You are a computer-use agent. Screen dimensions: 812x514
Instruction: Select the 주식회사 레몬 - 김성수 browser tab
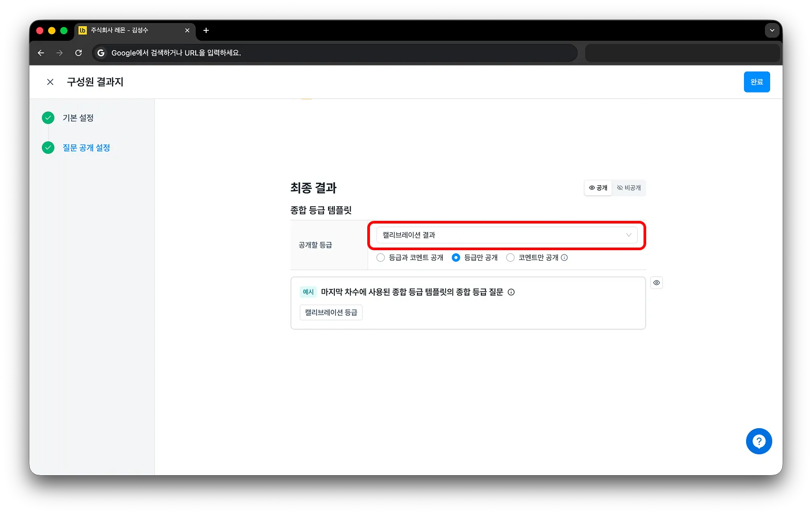134,30
